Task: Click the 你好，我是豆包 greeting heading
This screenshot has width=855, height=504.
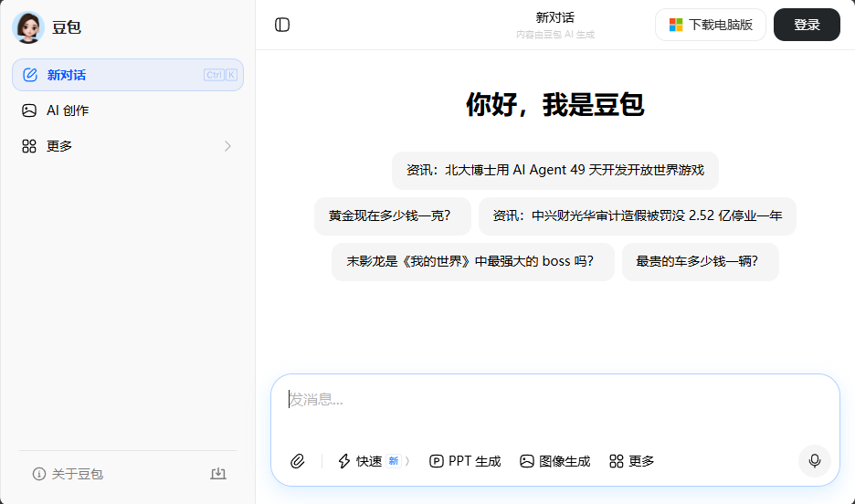Action: tap(555, 104)
